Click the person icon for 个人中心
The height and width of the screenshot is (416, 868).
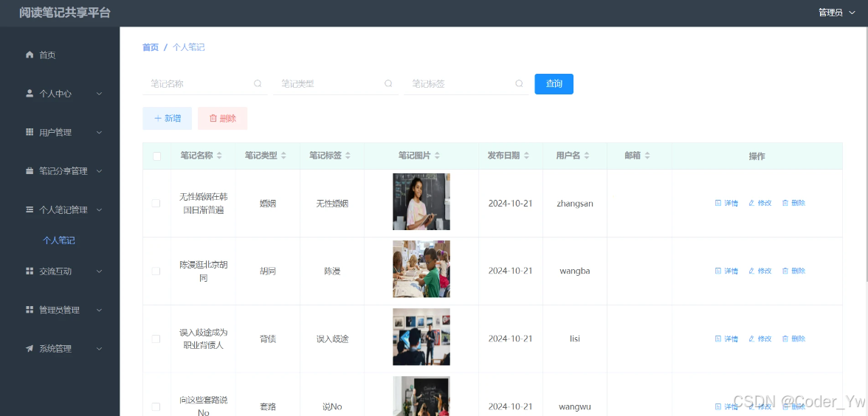pyautogui.click(x=30, y=94)
